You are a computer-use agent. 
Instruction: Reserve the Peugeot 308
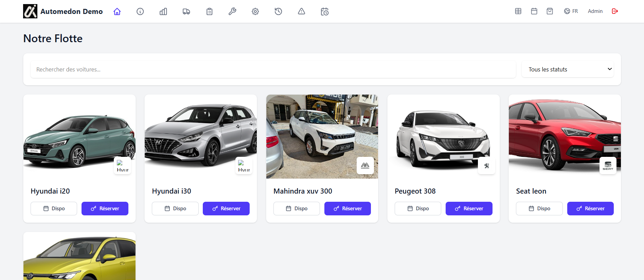tap(469, 209)
